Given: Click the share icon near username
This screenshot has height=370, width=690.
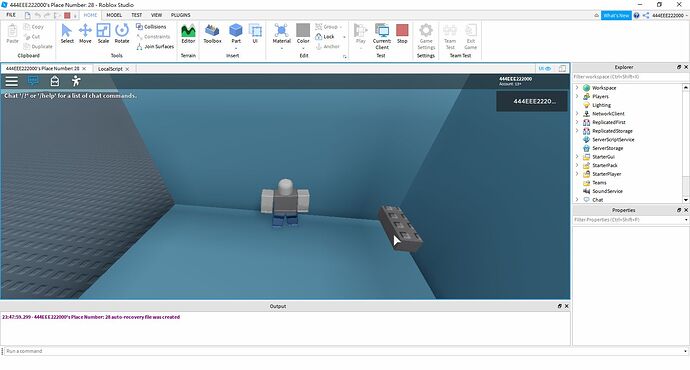Looking at the screenshot, I should [646, 15].
